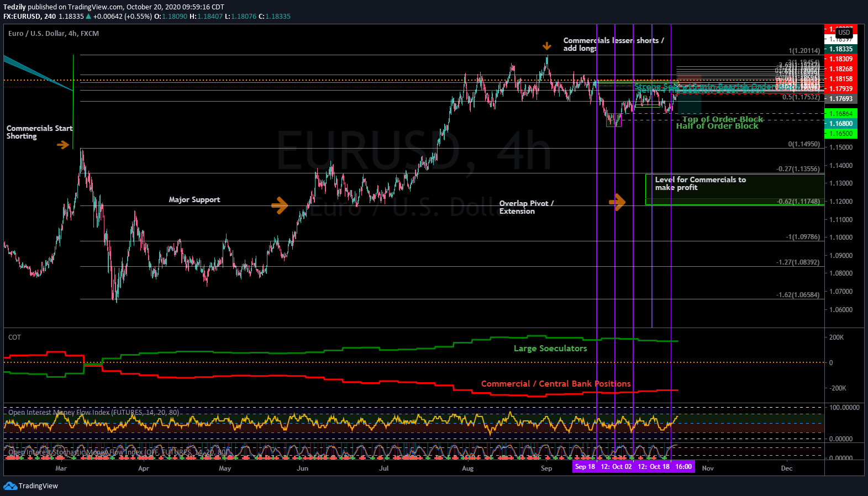Click the TradingView logo icon
This screenshot has height=496, width=868.
(10, 486)
